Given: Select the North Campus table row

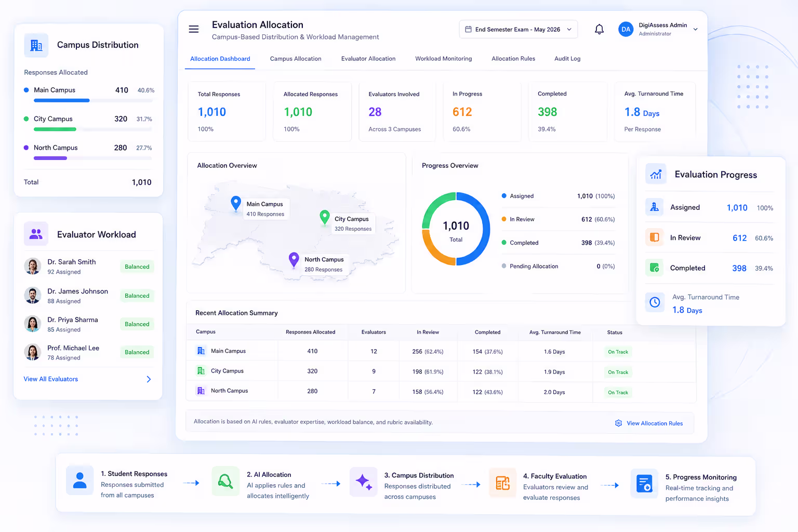Looking at the screenshot, I should [441, 391].
